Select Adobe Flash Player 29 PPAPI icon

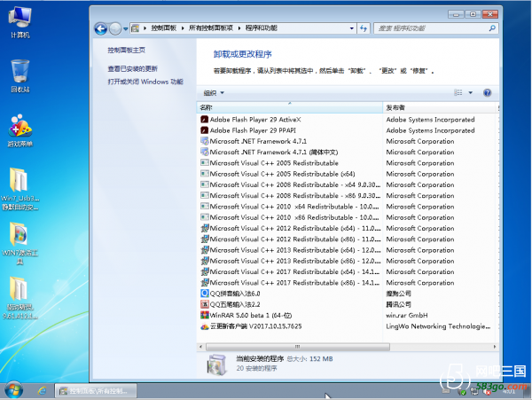[204, 130]
